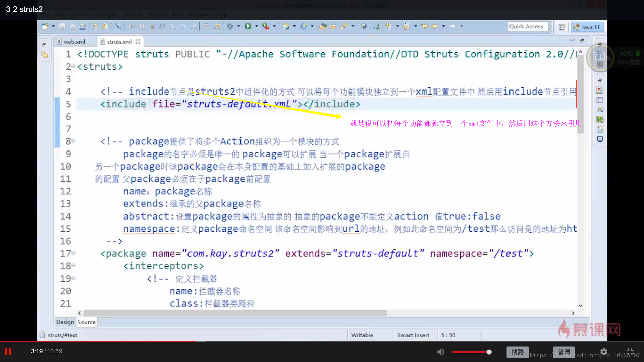The height and width of the screenshot is (362, 644).
Task: Click the Open Perspective icon
Action: point(562,27)
